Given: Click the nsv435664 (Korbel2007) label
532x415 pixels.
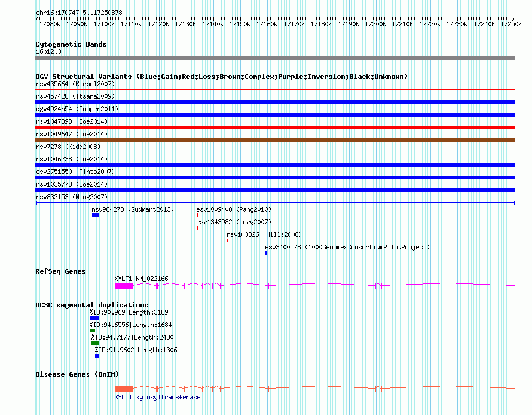Looking at the screenshot, I should click(x=75, y=84).
